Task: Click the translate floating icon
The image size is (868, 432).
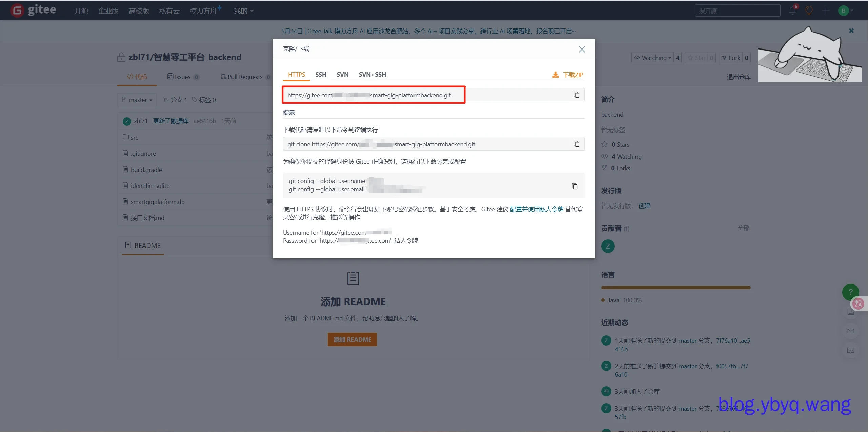Action: pyautogui.click(x=858, y=303)
